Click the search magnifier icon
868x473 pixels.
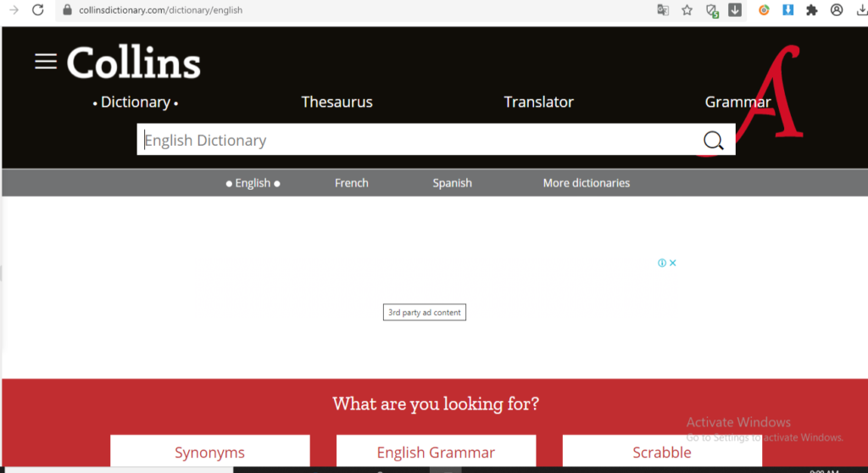[713, 140]
